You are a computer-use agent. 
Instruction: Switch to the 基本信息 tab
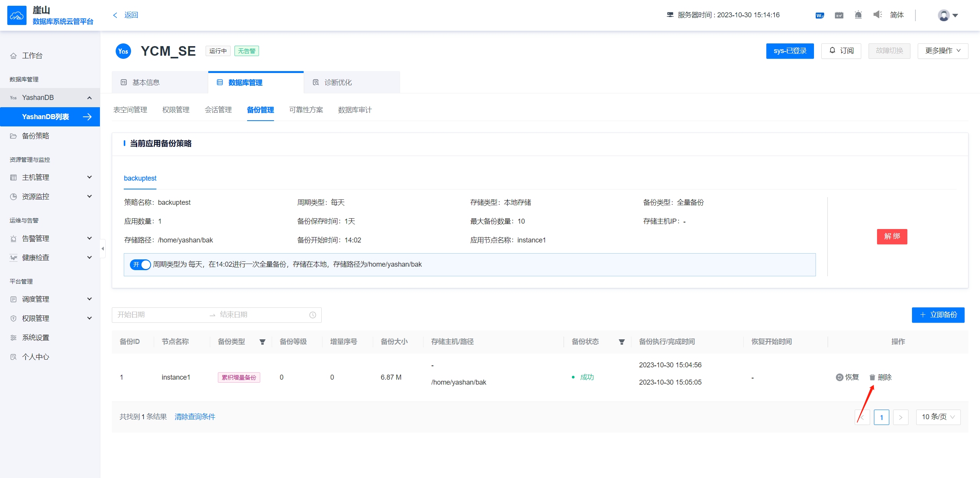coord(146,82)
